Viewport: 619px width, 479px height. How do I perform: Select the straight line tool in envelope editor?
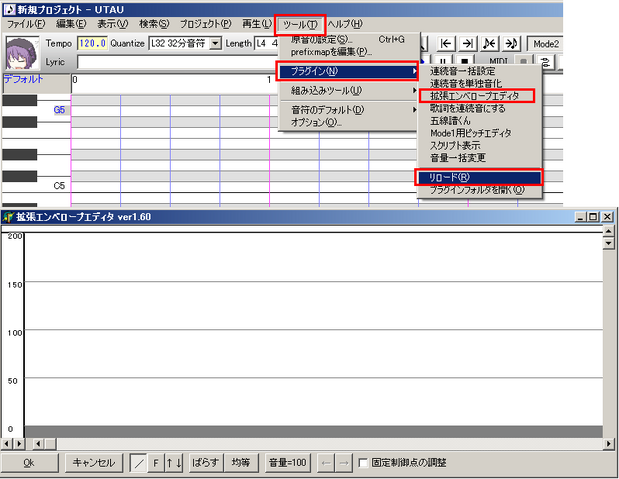139,463
